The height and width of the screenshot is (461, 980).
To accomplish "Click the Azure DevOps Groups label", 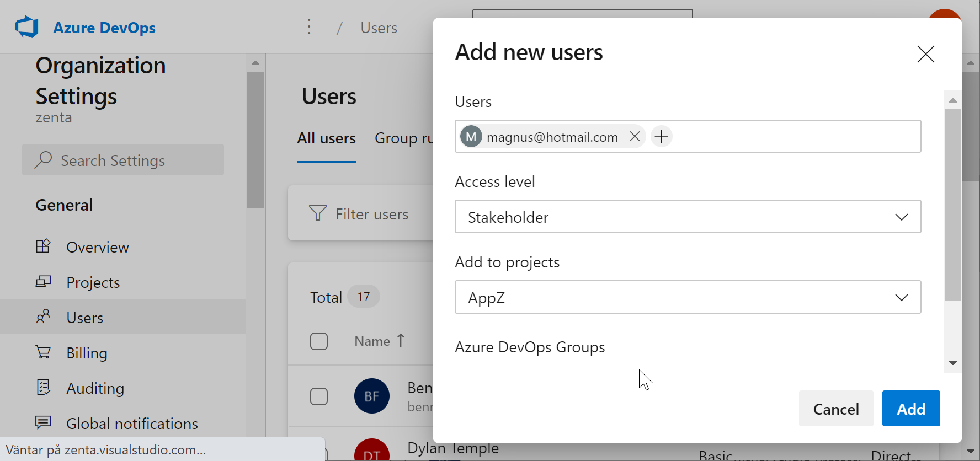I will pos(530,347).
